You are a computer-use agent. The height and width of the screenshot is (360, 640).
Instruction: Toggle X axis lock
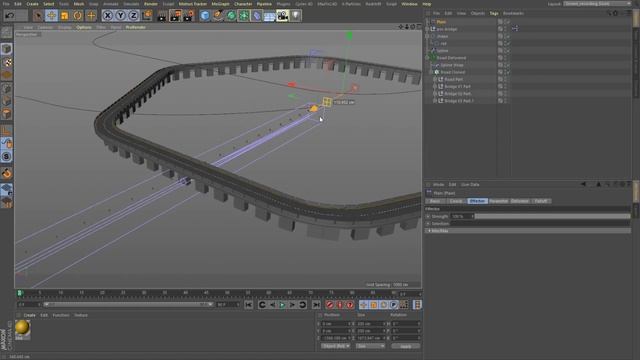(107, 16)
